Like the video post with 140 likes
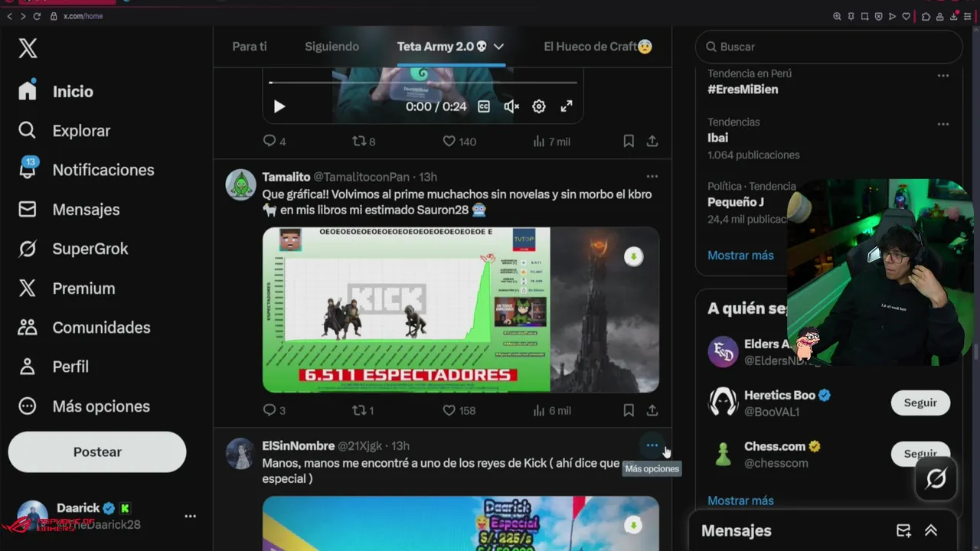 [x=459, y=141]
